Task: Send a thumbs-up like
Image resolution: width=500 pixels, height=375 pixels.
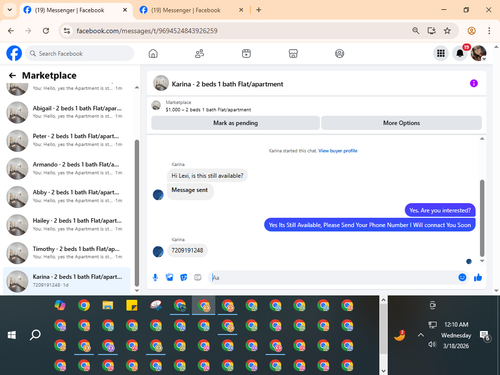Action: pyautogui.click(x=478, y=277)
